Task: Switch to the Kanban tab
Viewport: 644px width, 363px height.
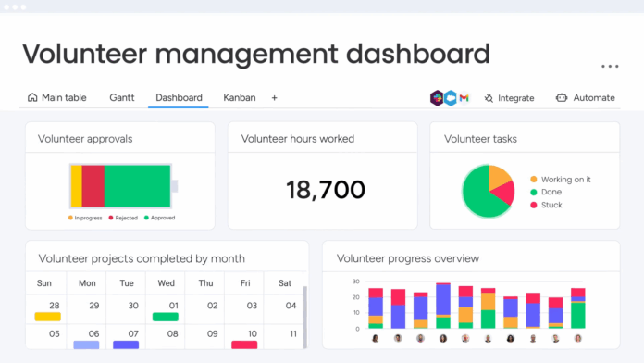Action: click(x=240, y=98)
